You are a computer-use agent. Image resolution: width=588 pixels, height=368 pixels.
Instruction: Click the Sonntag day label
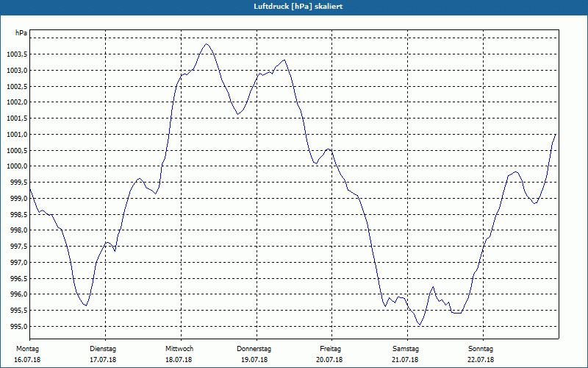(x=481, y=349)
